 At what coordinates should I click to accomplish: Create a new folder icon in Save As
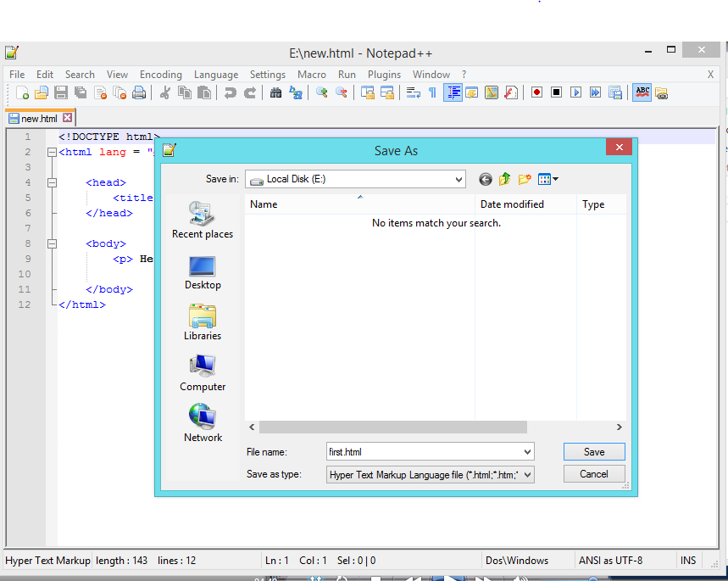[x=525, y=179]
